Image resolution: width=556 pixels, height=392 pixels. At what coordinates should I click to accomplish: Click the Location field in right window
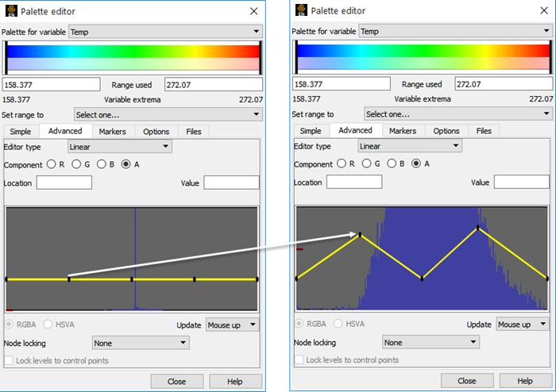(354, 182)
